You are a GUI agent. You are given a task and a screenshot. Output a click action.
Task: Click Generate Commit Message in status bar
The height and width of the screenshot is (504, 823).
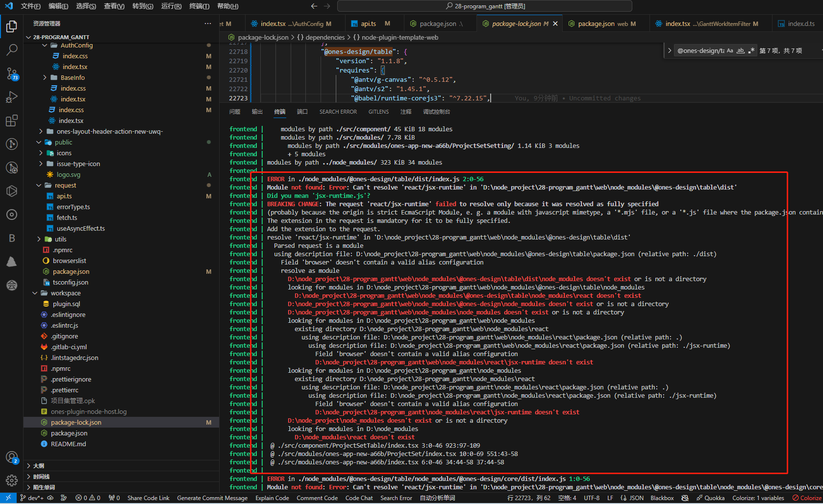coord(212,498)
